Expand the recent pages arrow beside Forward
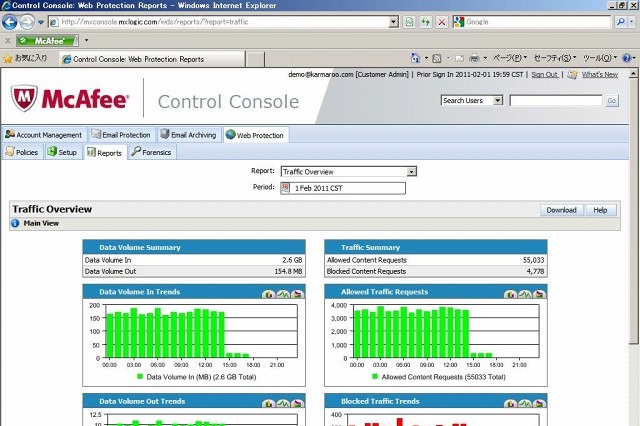The image size is (640, 426). [x=41, y=22]
